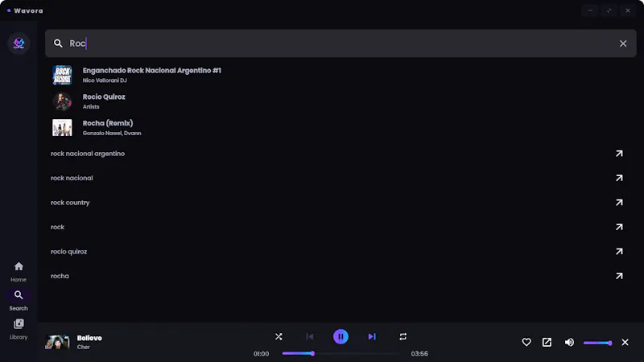Select suggestion "rock country"

click(x=70, y=203)
